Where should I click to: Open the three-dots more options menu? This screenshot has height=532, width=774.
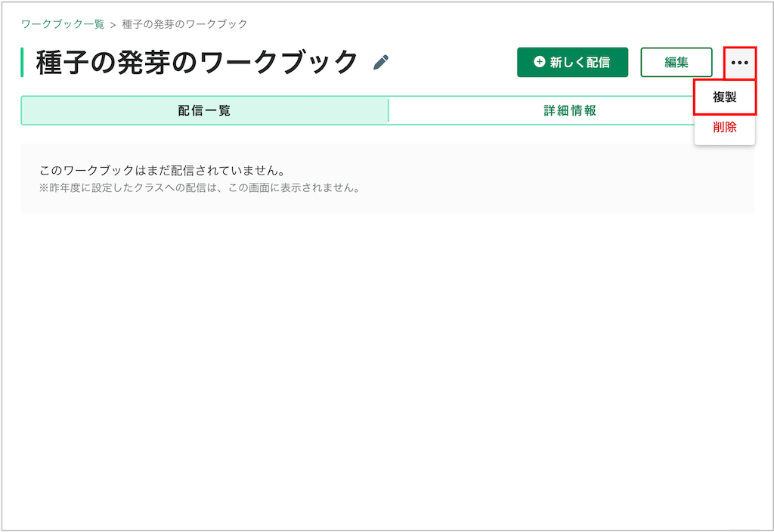[739, 63]
